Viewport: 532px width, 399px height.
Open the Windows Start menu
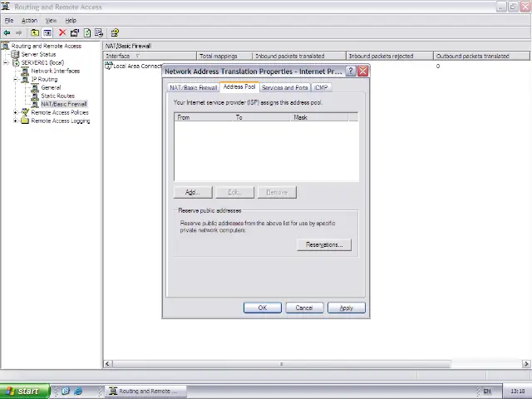25,391
